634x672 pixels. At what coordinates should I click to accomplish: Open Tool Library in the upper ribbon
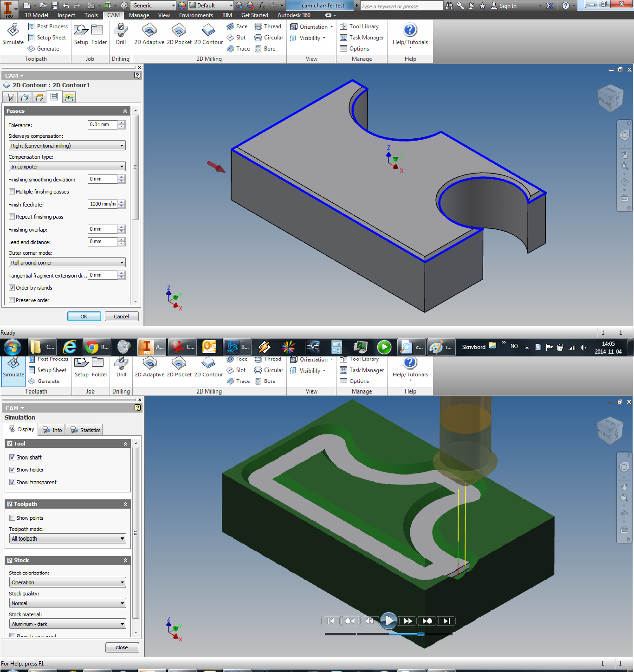coord(359,26)
